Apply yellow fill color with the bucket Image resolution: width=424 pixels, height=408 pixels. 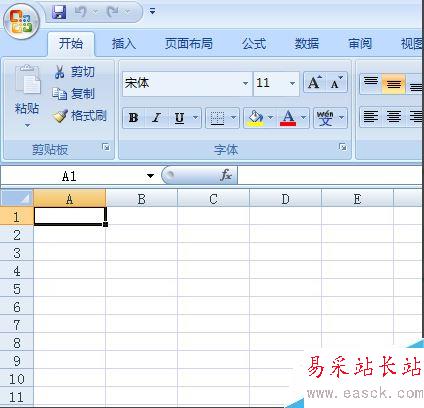[255, 118]
